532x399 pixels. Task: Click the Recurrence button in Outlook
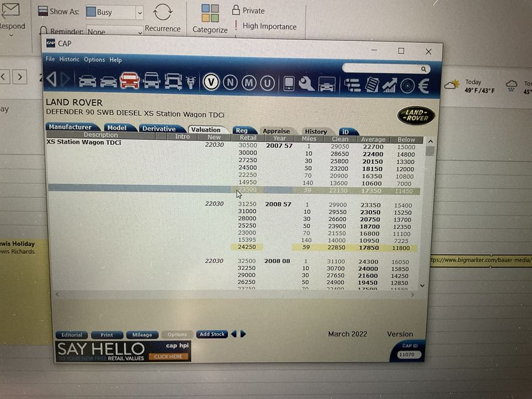coord(163,18)
